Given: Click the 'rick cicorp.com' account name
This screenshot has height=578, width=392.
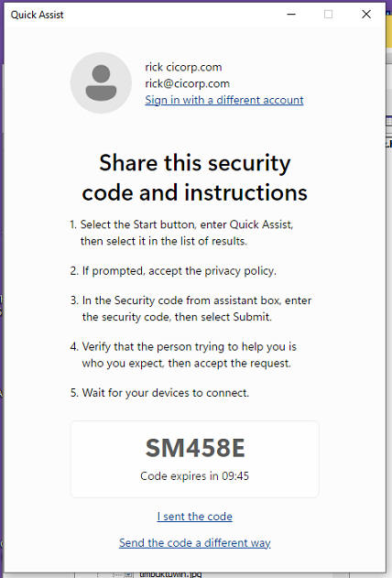Looking at the screenshot, I should (183, 67).
